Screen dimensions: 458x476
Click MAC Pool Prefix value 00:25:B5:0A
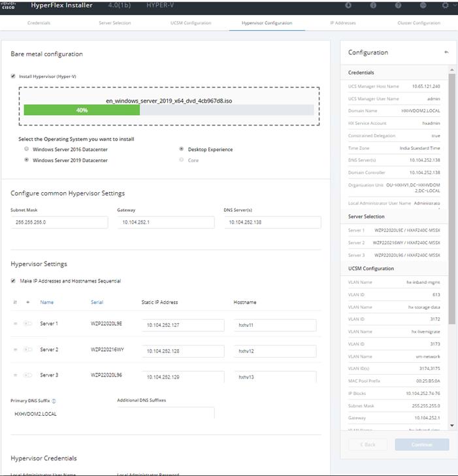pyautogui.click(x=428, y=381)
